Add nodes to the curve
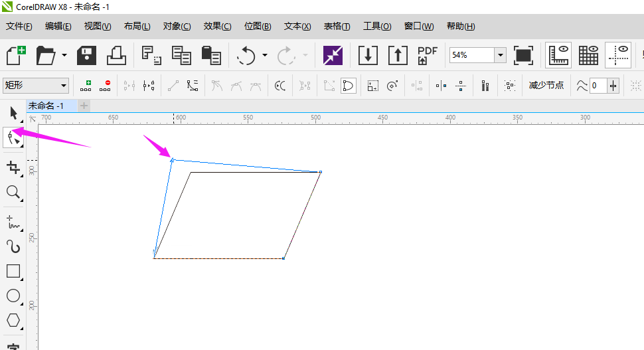The height and width of the screenshot is (350, 644). point(86,86)
